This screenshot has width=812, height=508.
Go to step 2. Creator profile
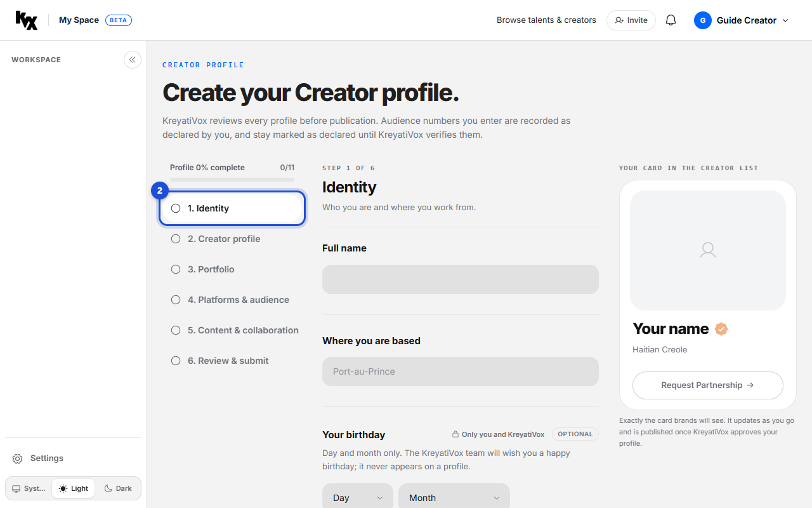(x=232, y=239)
